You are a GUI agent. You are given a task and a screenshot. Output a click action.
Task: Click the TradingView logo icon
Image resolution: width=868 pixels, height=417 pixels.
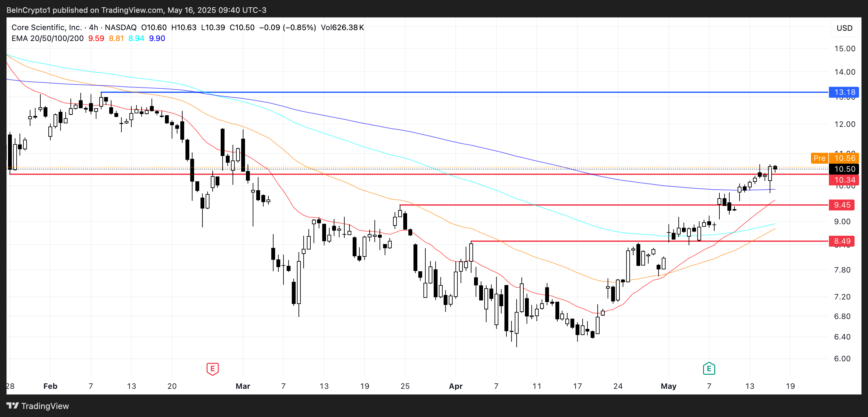[12, 405]
